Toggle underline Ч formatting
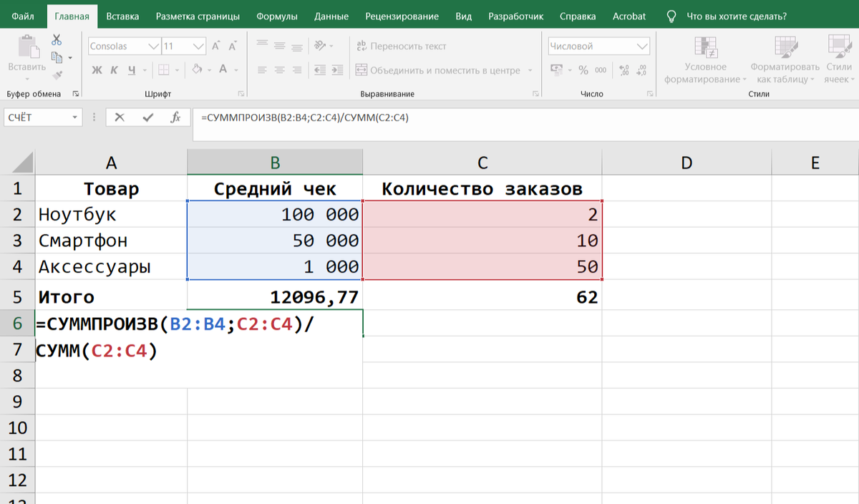The height and width of the screenshot is (504, 859). pos(132,70)
